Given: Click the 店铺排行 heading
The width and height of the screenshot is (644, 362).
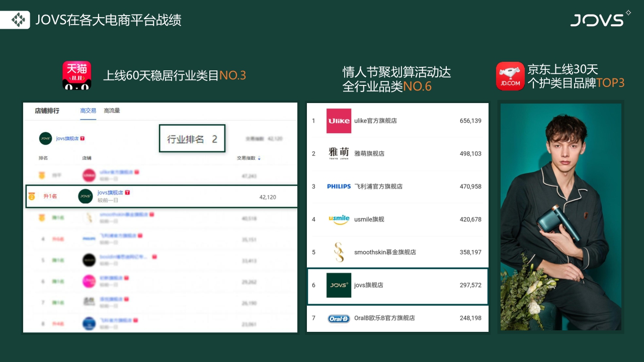Looking at the screenshot, I should pos(47,111).
